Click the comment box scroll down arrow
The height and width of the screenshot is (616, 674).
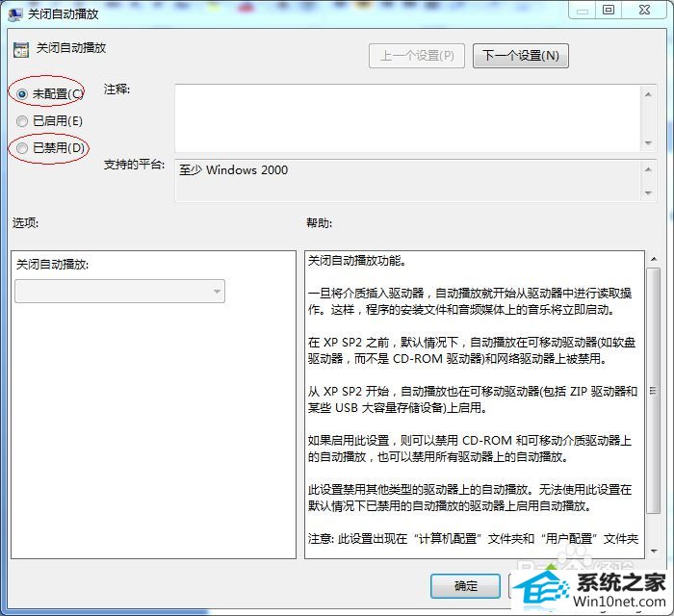[649, 142]
